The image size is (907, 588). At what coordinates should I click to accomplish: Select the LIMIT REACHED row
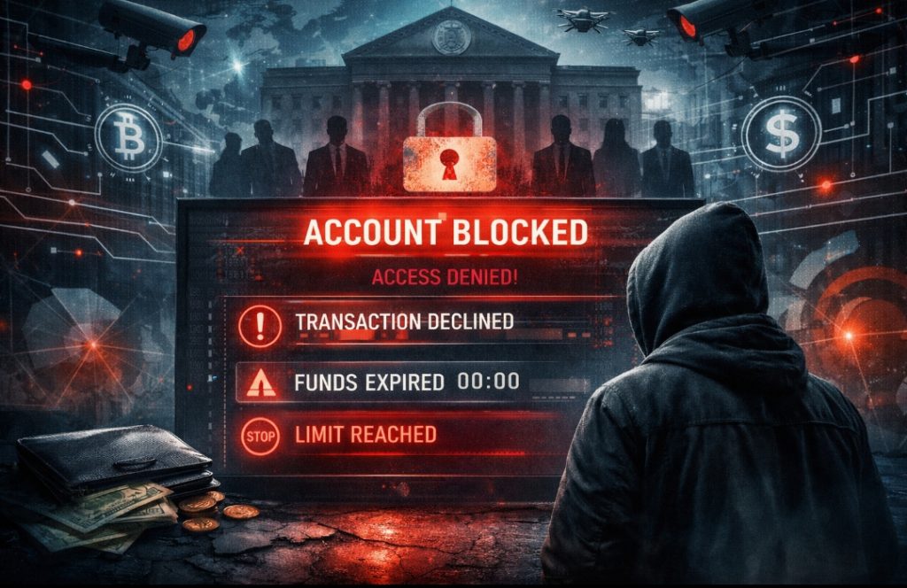pyautogui.click(x=399, y=436)
